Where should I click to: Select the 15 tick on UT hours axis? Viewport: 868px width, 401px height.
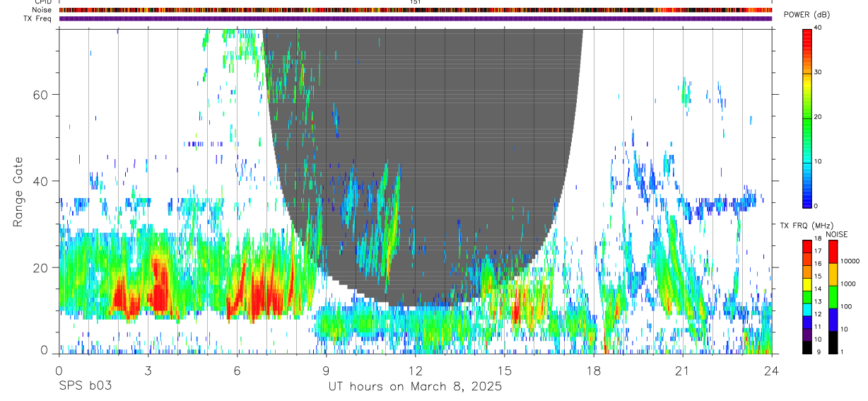[x=505, y=371]
